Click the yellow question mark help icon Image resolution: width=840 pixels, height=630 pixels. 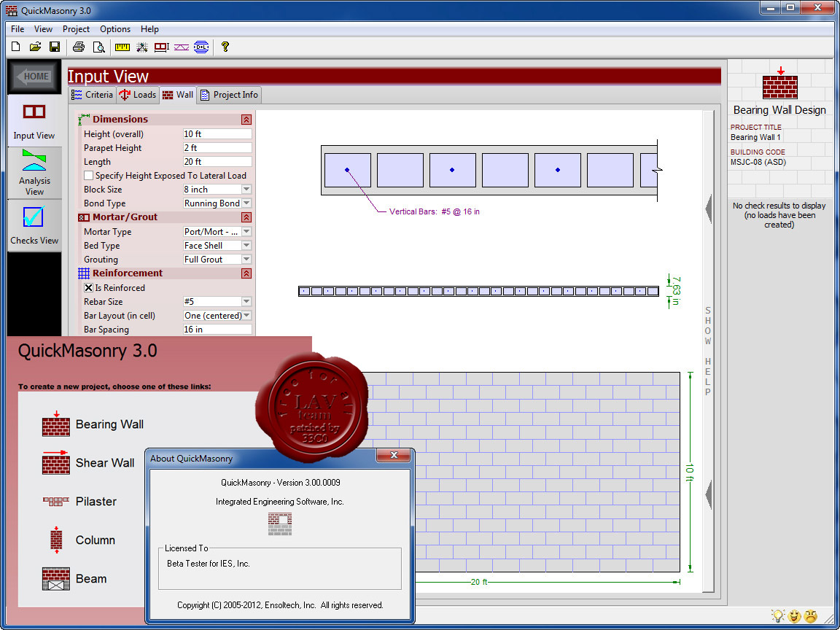[x=225, y=47]
